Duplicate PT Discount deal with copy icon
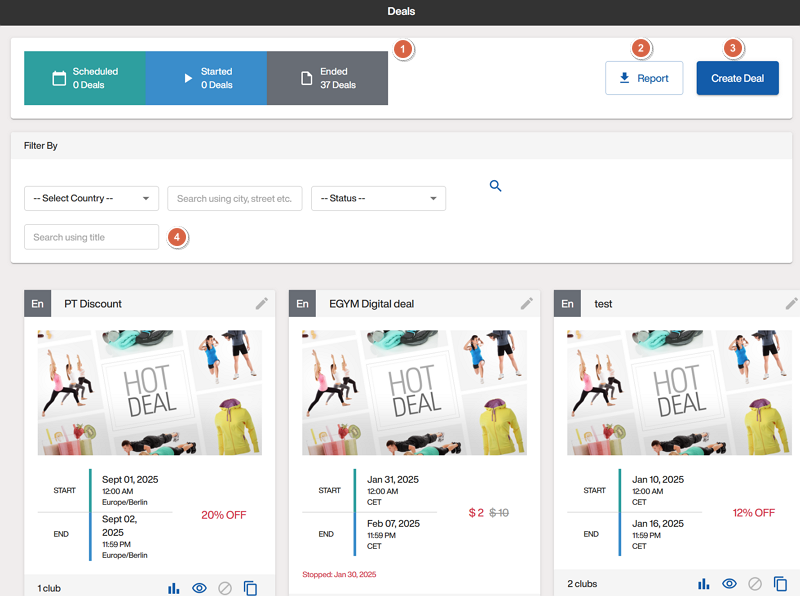The width and height of the screenshot is (800, 596). point(250,588)
